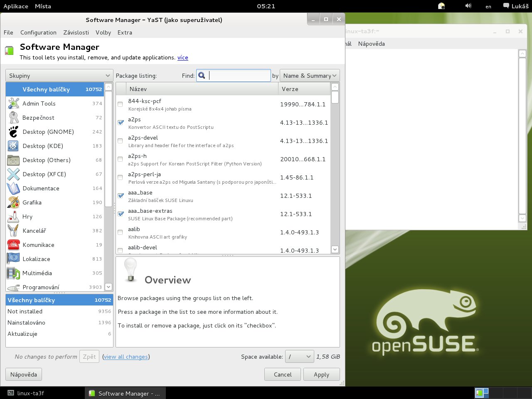Open the 'view all changes' link
This screenshot has width=532, height=399.
[x=126, y=357]
